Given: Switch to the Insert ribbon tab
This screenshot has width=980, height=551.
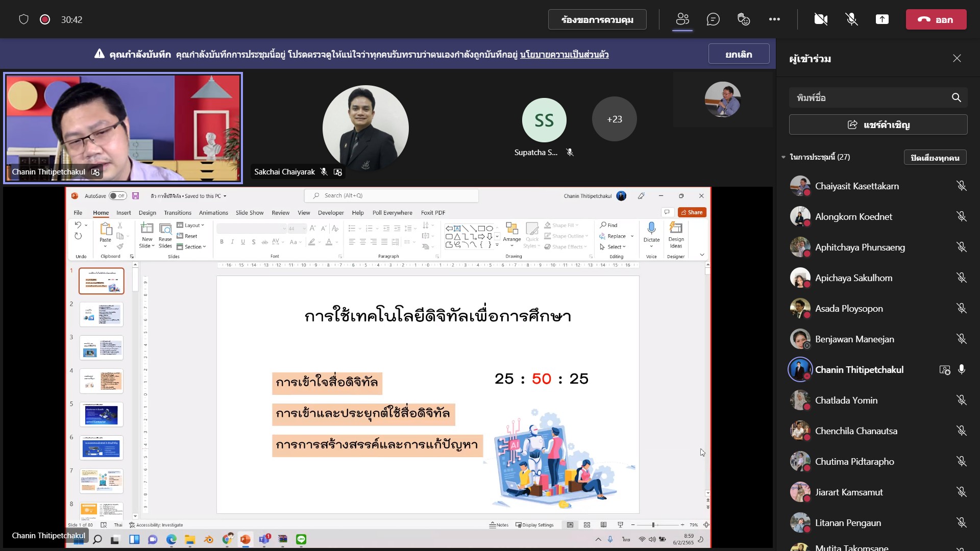Looking at the screenshot, I should point(124,213).
